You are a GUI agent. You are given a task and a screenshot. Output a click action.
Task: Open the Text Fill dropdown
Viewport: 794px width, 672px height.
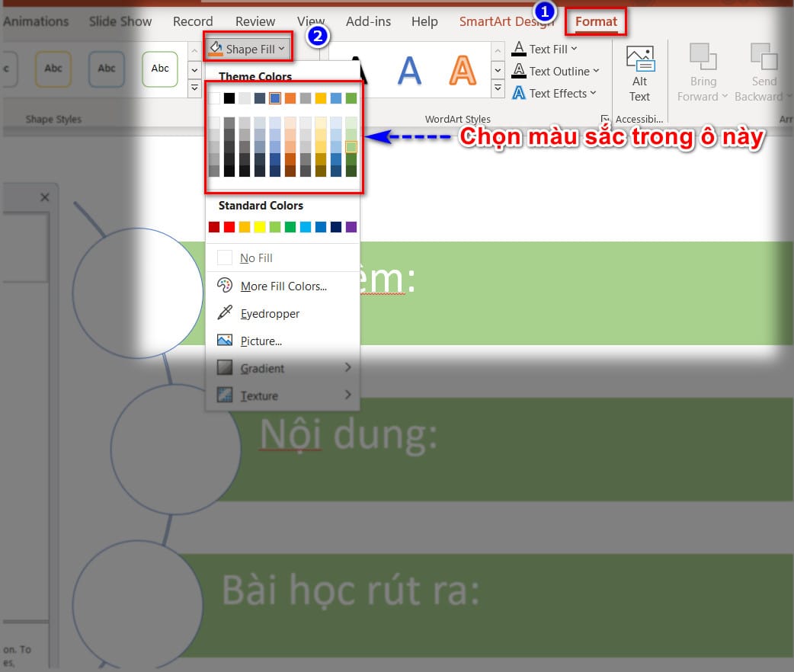(544, 49)
